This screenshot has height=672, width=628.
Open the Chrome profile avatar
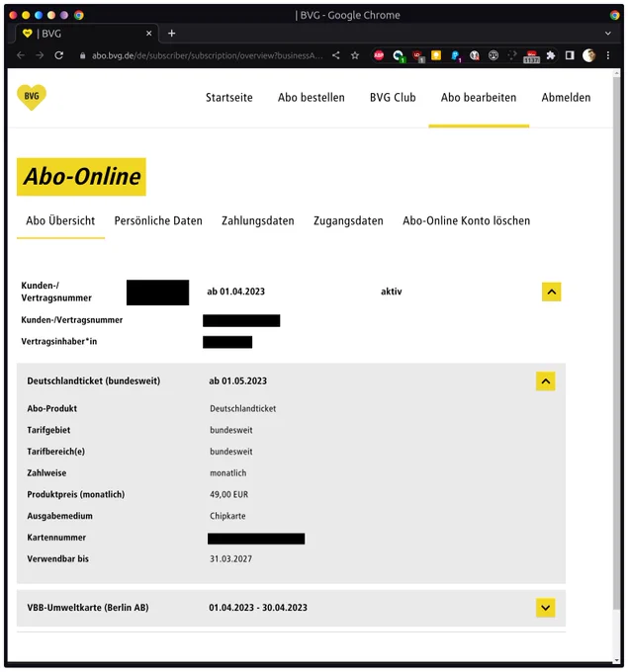[589, 55]
